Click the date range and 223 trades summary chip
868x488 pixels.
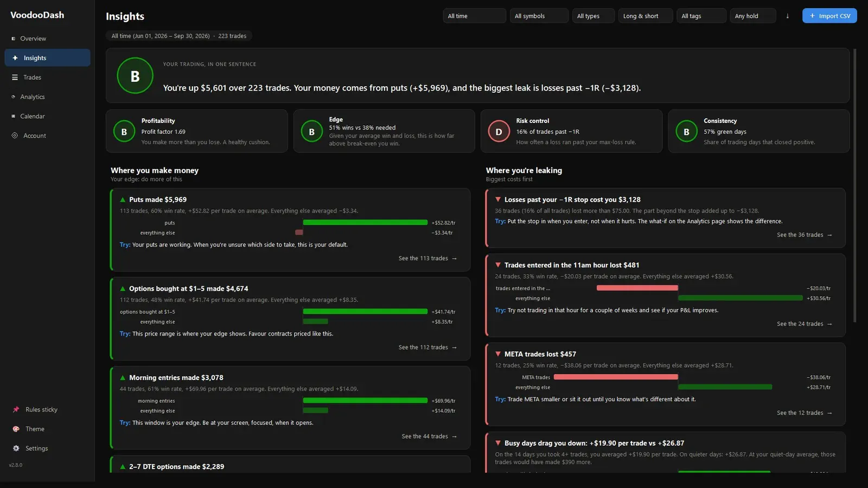pyautogui.click(x=179, y=36)
